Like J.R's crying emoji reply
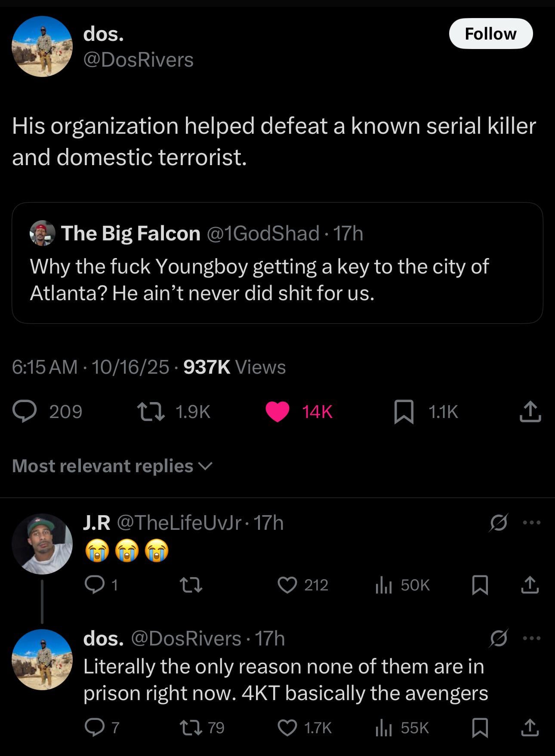 287,585
